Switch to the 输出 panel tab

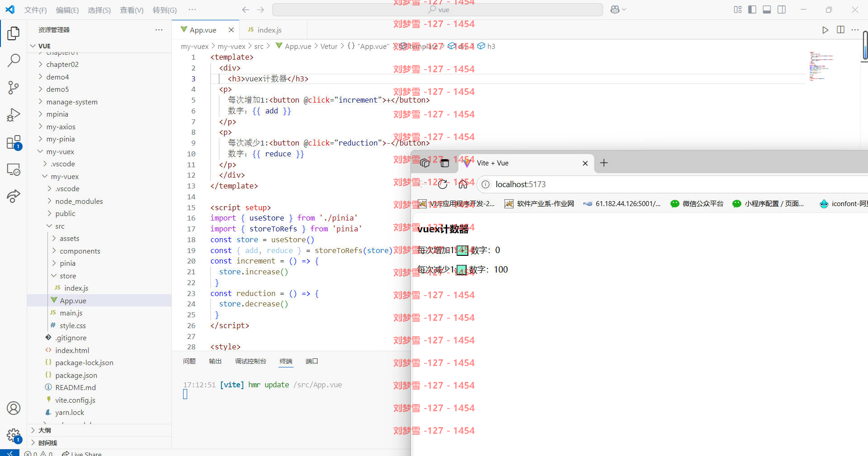click(x=215, y=361)
